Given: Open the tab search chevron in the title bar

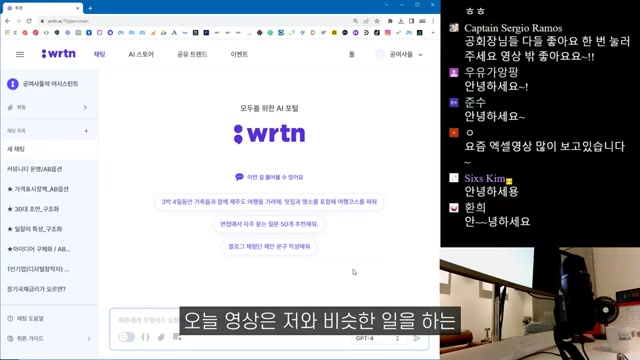Looking at the screenshot, I should (386, 5).
